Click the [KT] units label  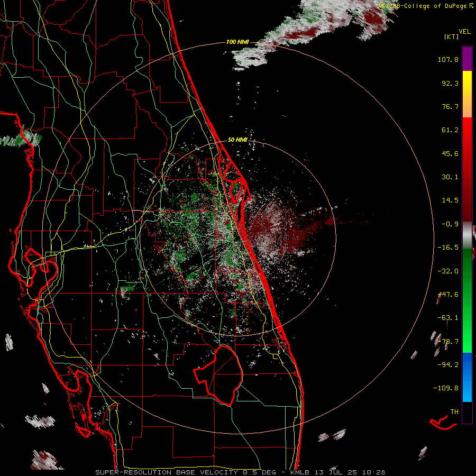click(451, 36)
